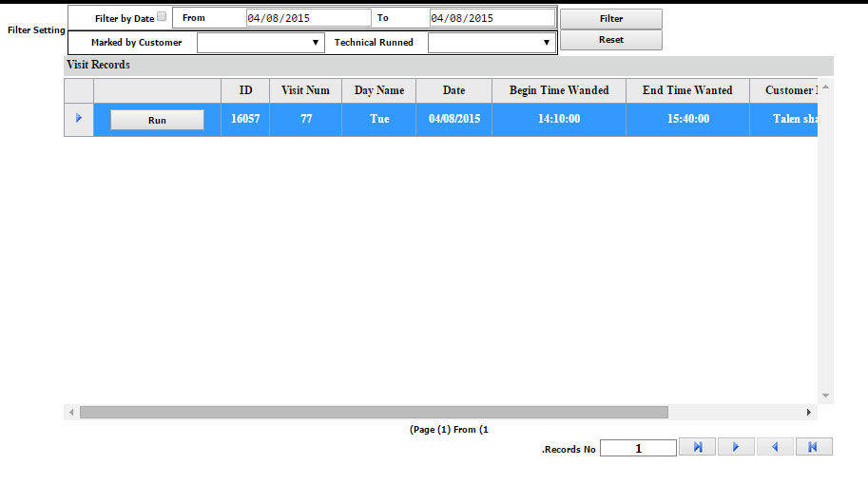Click the grid's vertical scrollbar up arrow
The width and height of the screenshot is (868, 485).
[x=825, y=87]
